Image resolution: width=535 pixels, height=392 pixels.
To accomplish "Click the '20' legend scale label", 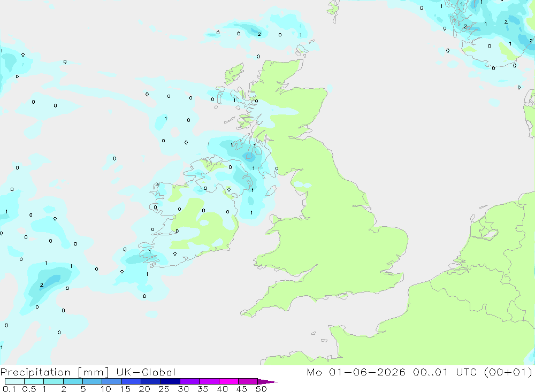I will pos(144,389).
